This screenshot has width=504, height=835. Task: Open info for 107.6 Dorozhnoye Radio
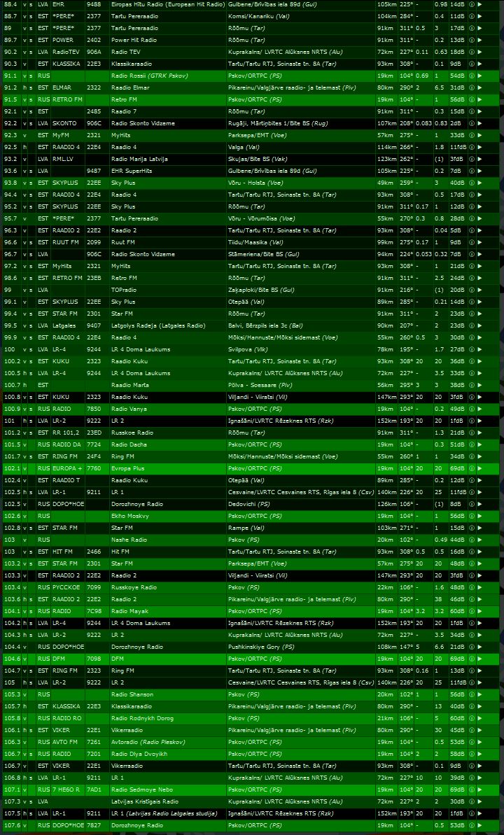pyautogui.click(x=472, y=825)
